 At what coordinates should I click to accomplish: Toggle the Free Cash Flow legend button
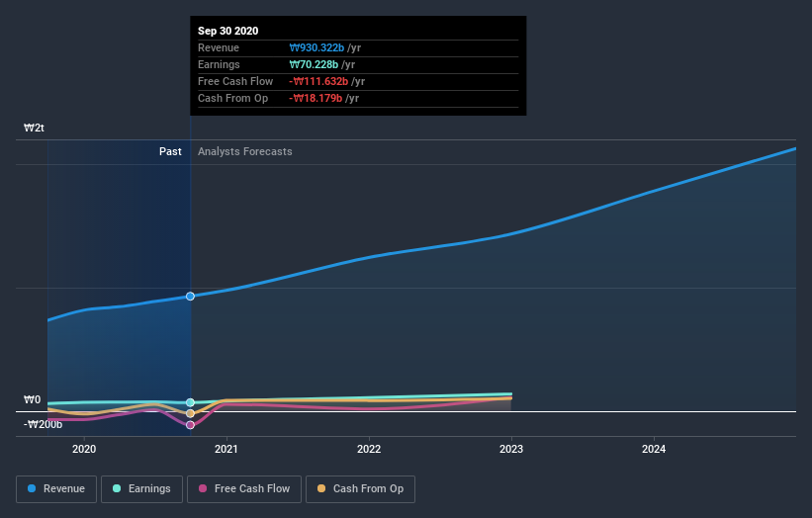[244, 489]
